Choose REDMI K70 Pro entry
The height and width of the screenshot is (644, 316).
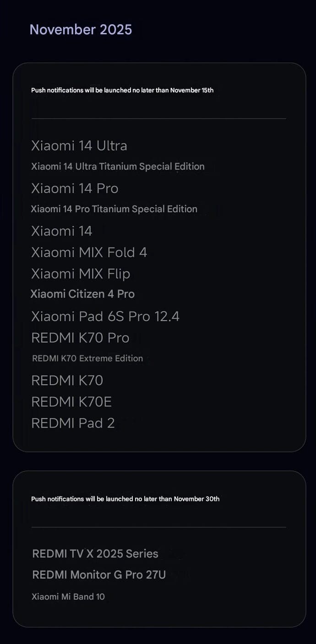pos(80,338)
